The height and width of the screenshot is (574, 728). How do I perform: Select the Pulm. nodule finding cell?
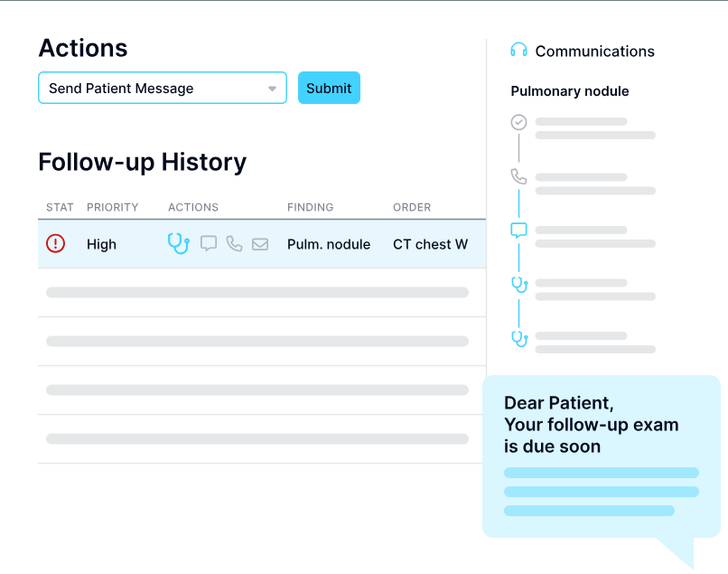(329, 244)
